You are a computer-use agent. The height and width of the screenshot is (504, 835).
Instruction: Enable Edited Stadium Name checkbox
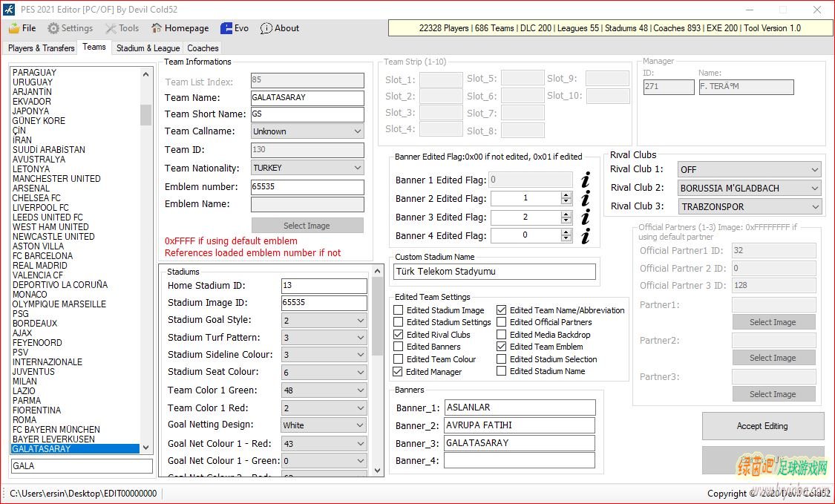click(501, 371)
